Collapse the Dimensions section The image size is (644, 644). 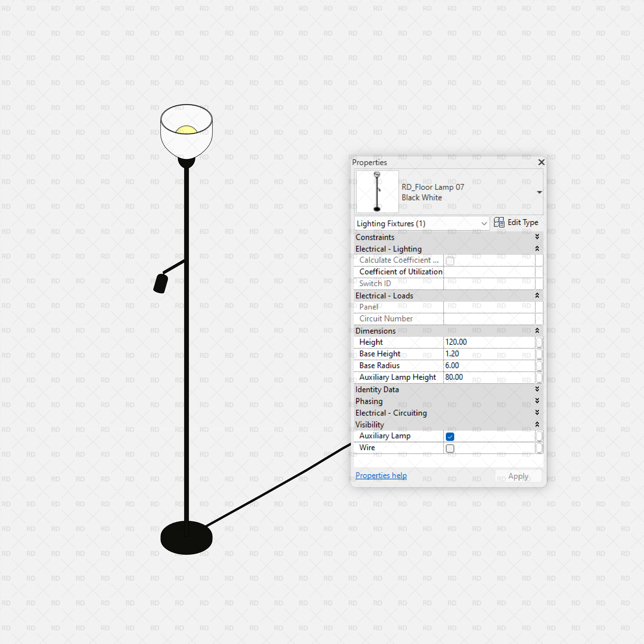pos(537,331)
